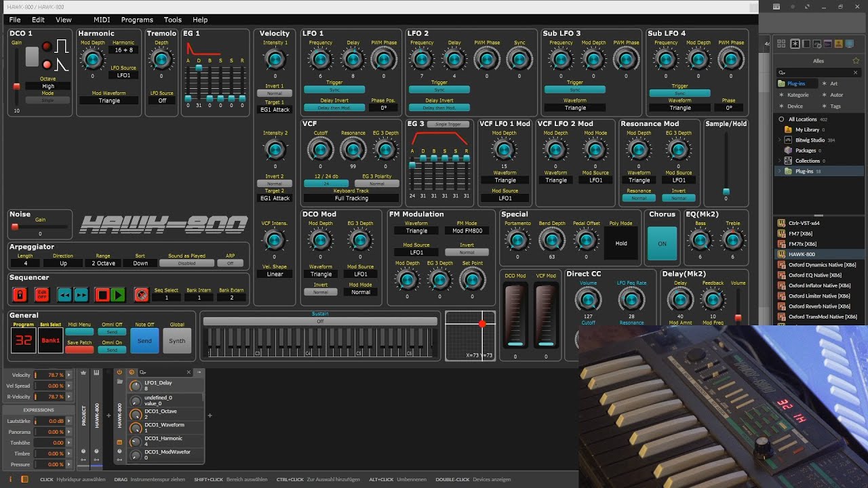
Task: Click the Sequencer fast-forward button
Action: 81,295
